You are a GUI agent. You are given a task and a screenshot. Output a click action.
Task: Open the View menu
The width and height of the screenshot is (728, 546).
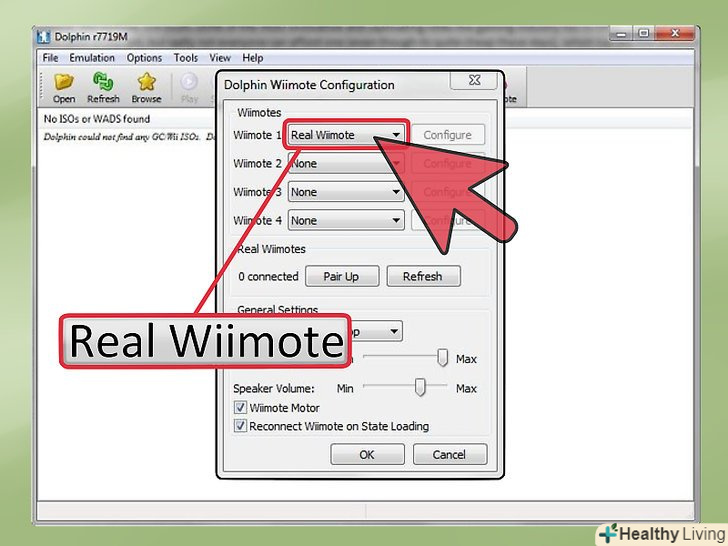pyautogui.click(x=220, y=58)
